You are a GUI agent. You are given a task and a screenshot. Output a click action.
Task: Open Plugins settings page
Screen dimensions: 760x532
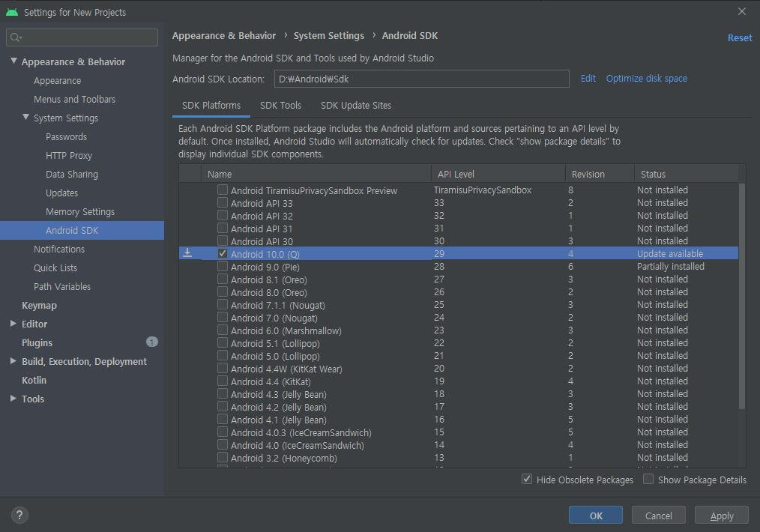click(37, 342)
